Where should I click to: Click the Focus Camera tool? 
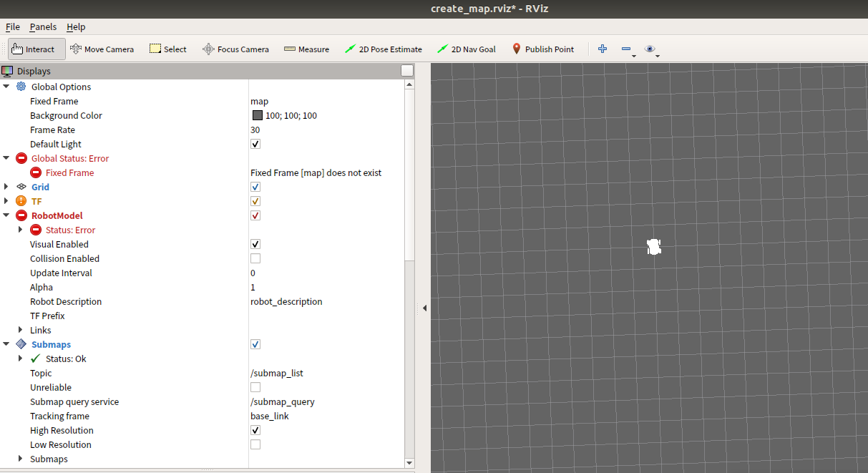pos(235,49)
